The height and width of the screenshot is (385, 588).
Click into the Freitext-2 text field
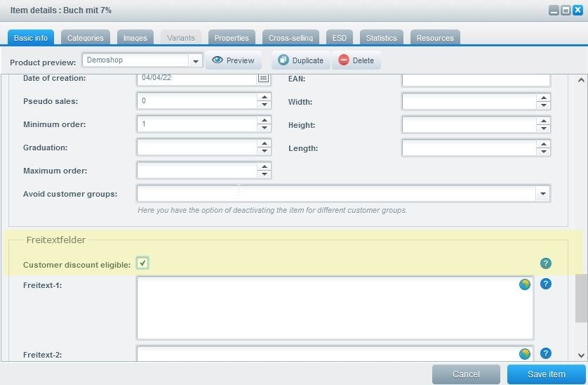coord(335,354)
